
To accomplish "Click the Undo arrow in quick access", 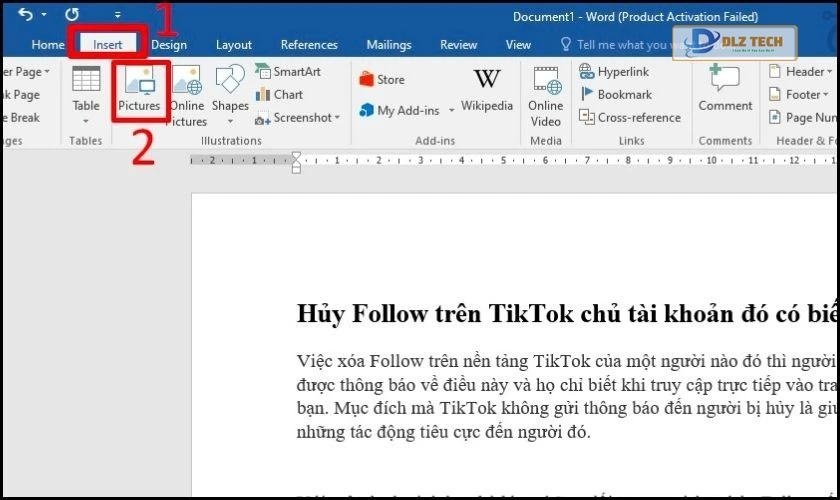I will click(25, 15).
